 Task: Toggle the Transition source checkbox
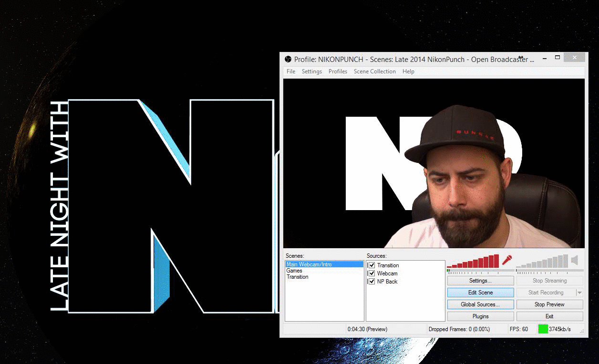tap(372, 265)
